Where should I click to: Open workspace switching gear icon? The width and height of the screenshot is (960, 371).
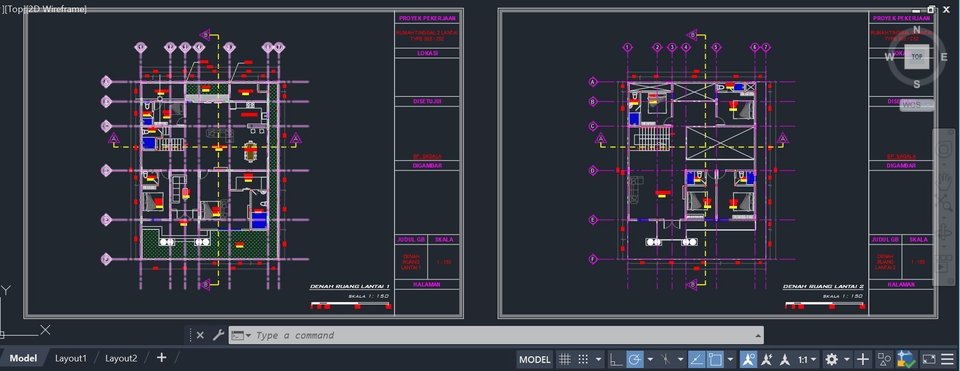point(831,359)
